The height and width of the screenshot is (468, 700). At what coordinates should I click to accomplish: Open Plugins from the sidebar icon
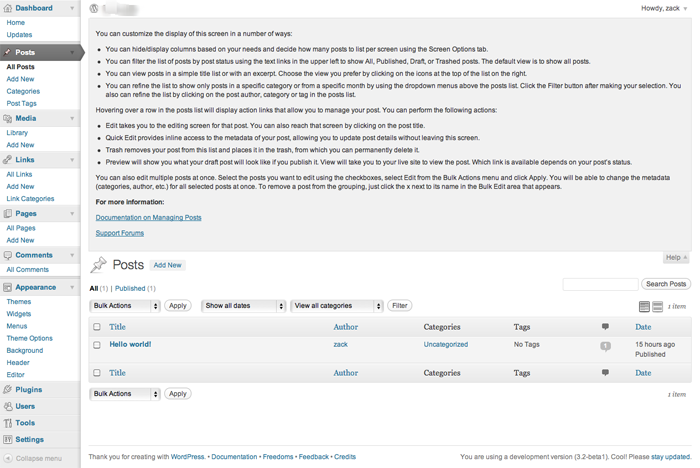(9, 390)
